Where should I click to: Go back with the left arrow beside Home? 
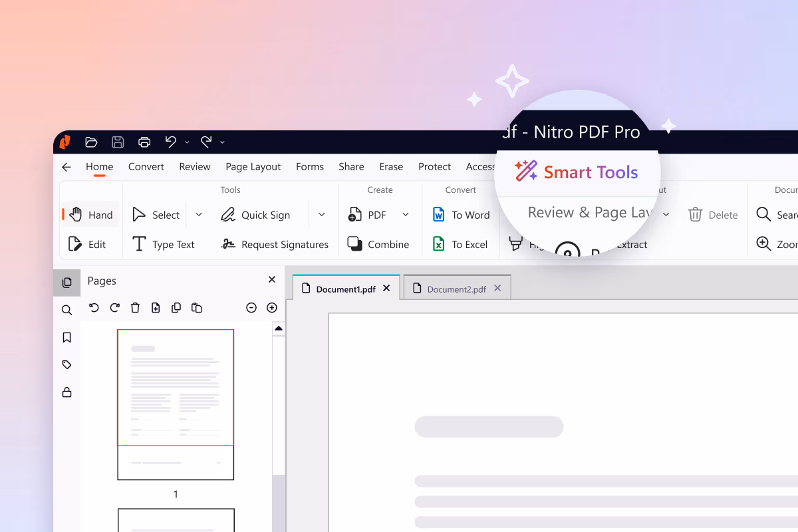tap(66, 167)
